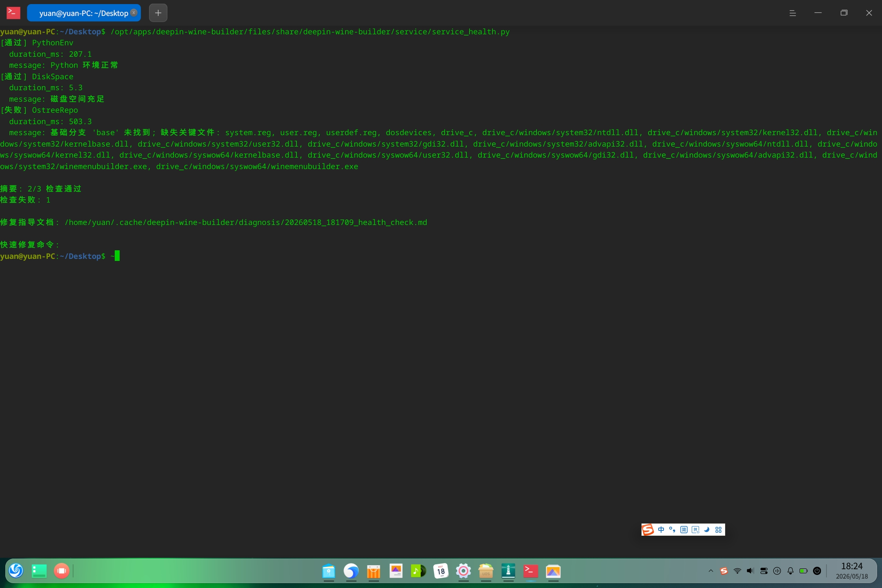Click the red screen recorder dock icon

[62, 571]
